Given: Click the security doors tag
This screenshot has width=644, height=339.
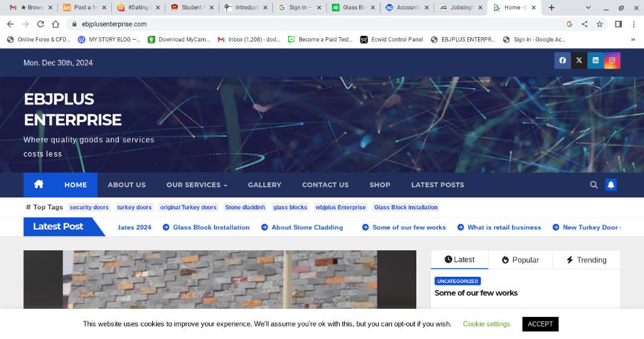Looking at the screenshot, I should pyautogui.click(x=89, y=207).
